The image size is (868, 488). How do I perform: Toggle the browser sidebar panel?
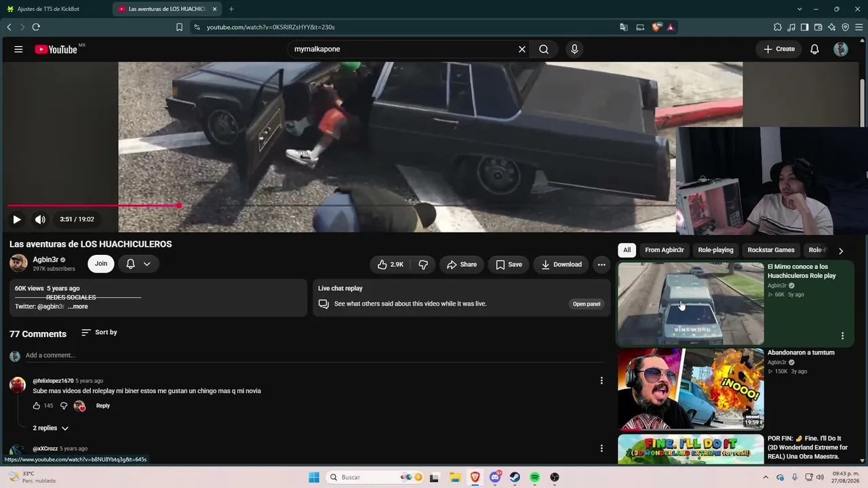(x=804, y=27)
